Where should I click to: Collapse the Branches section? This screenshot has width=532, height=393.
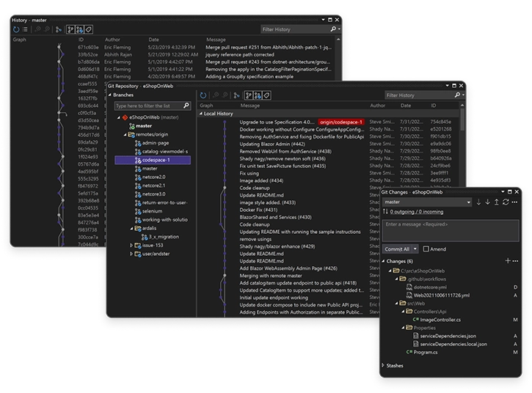[110, 95]
